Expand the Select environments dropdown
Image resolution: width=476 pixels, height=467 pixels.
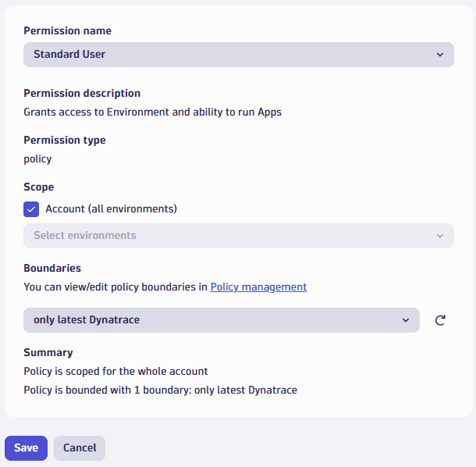point(238,236)
